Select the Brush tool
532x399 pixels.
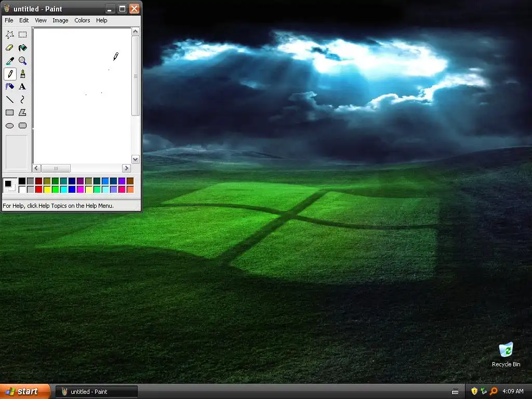point(23,74)
